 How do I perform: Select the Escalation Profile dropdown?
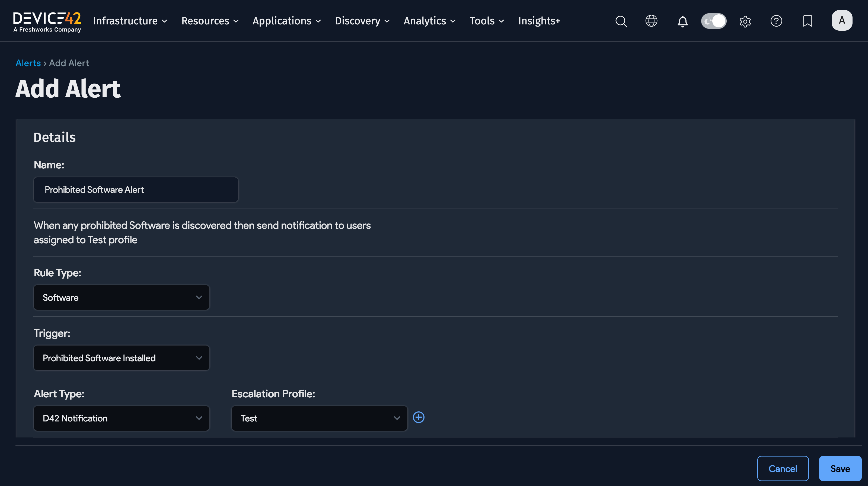tap(319, 418)
